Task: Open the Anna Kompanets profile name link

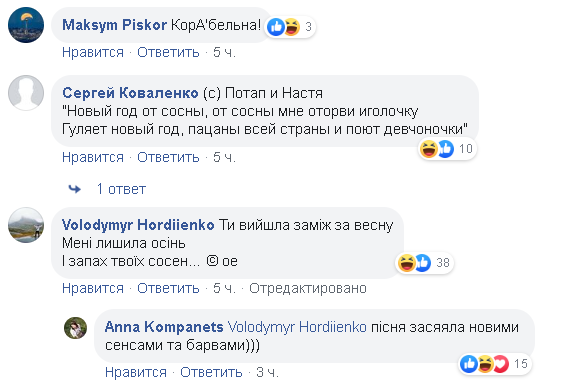Action: tap(164, 327)
